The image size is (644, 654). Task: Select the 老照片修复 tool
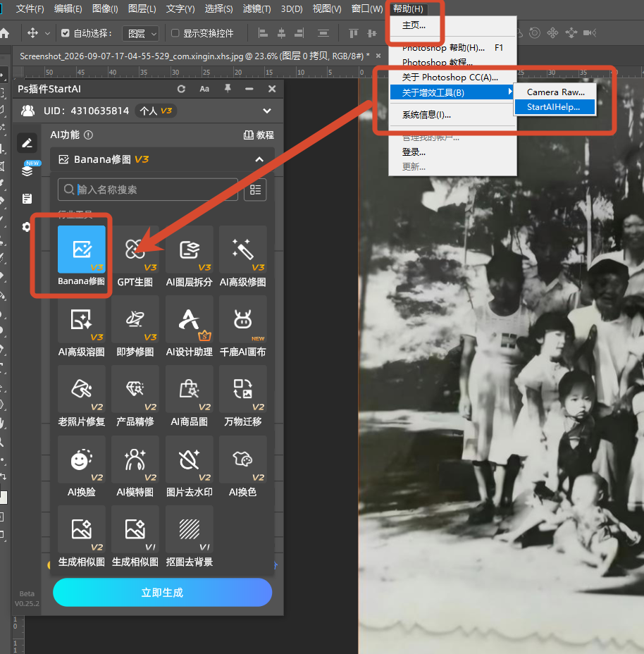click(81, 396)
